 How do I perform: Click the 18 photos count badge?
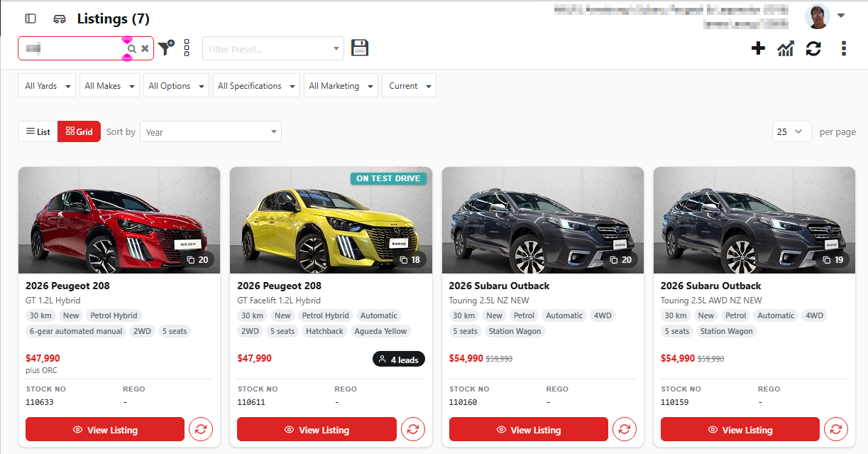(410, 260)
